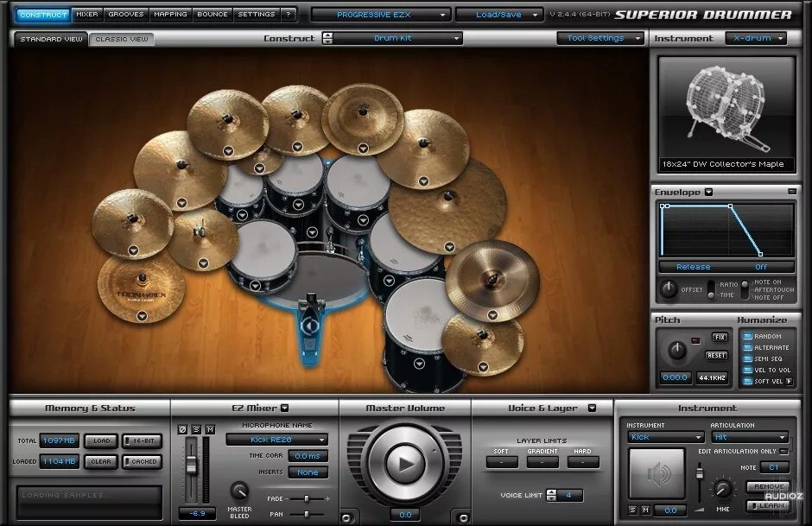Click the Voice Limit stepper arrows
This screenshot has height=526, width=812.
551,495
